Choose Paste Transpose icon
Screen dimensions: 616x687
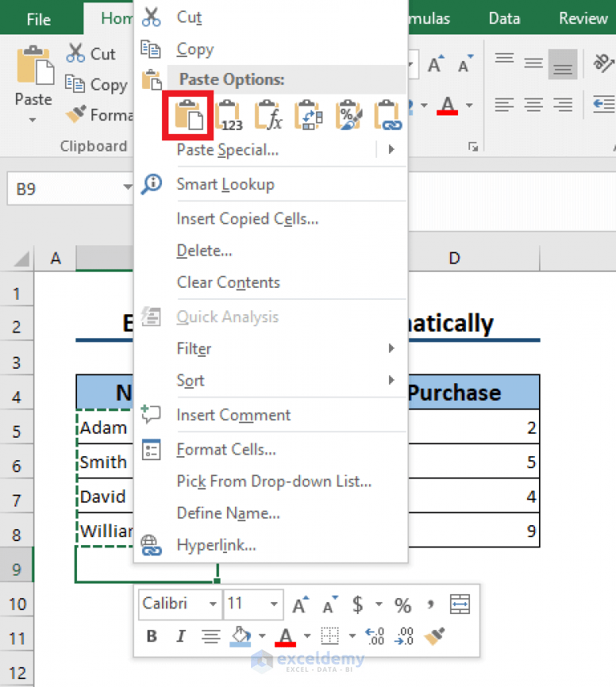coord(308,115)
